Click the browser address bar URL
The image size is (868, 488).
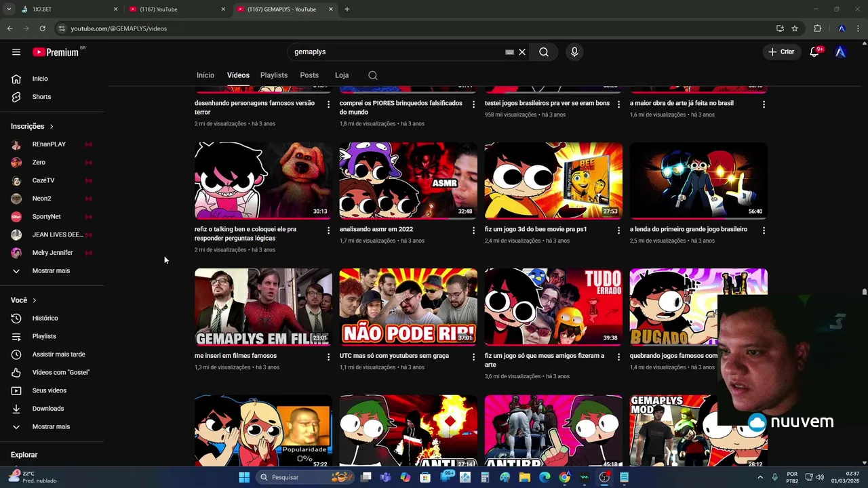[x=119, y=28]
